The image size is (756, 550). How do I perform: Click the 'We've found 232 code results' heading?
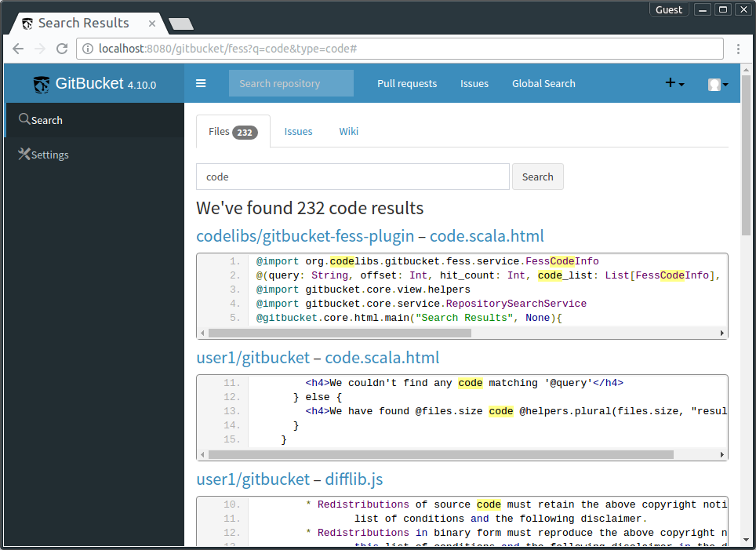[310, 208]
